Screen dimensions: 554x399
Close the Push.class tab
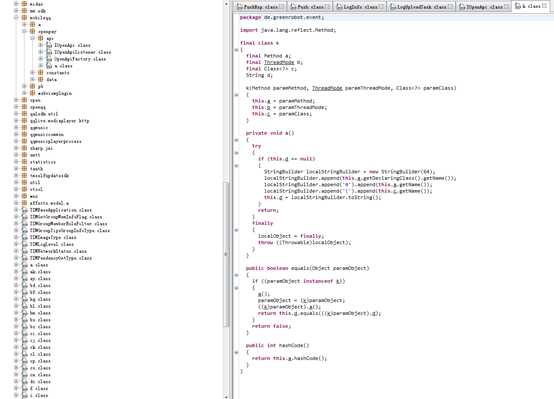coord(328,7)
